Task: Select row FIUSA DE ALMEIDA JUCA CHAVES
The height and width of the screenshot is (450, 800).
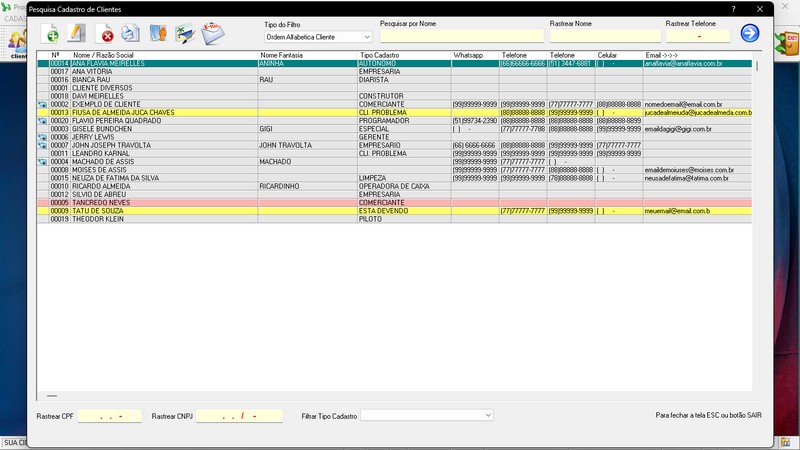Action: [394, 113]
